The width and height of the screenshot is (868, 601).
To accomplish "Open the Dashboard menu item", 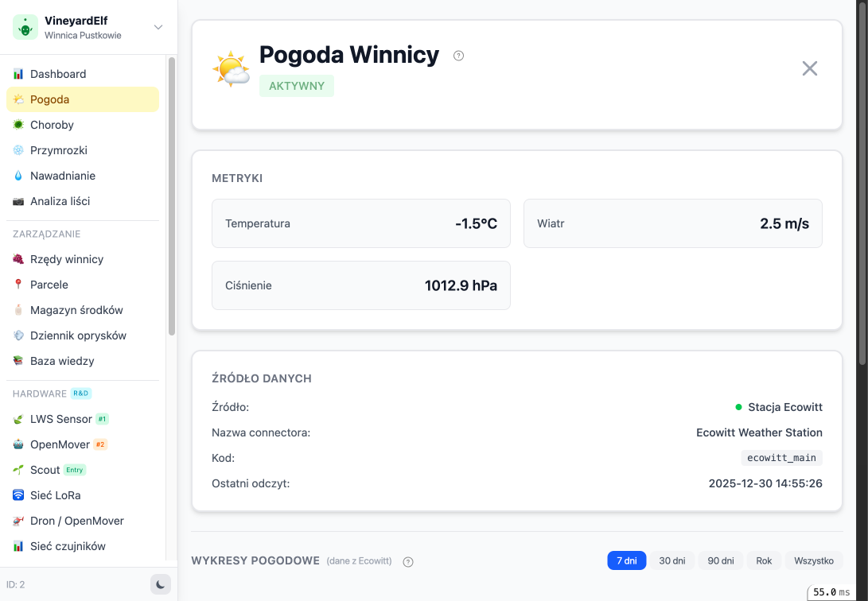I will (58, 74).
